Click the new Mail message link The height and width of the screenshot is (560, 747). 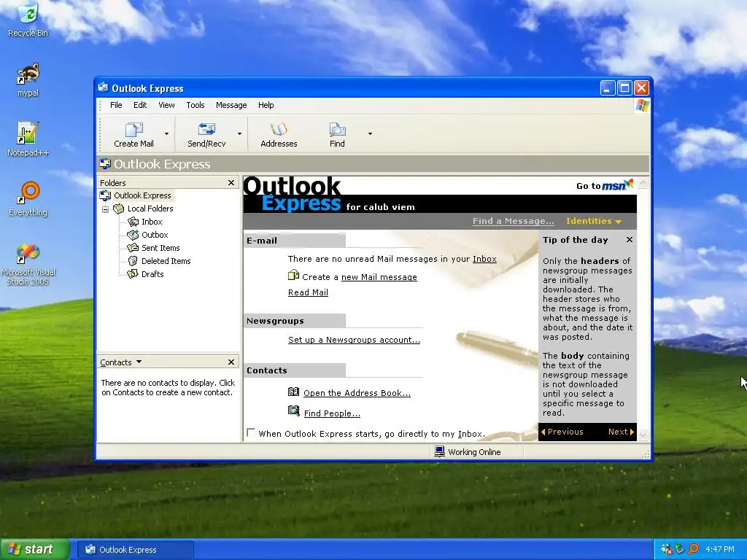click(x=379, y=277)
